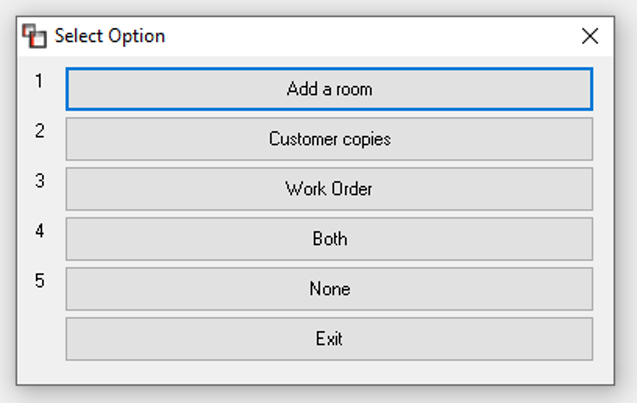The height and width of the screenshot is (403, 637).
Task: Activate the focused blue-outlined Add a room button
Action: coord(329,89)
